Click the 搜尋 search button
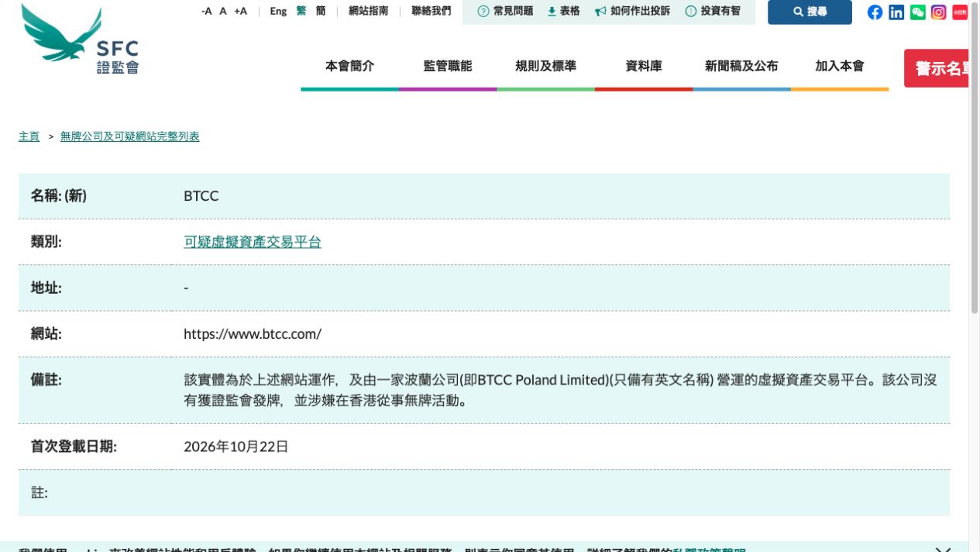 tap(810, 12)
